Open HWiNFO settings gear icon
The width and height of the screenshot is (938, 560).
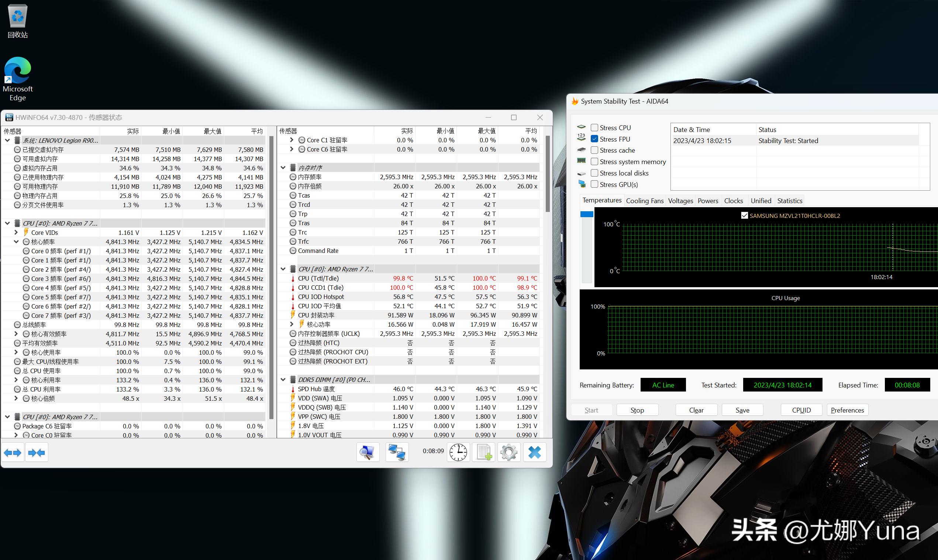pyautogui.click(x=508, y=452)
